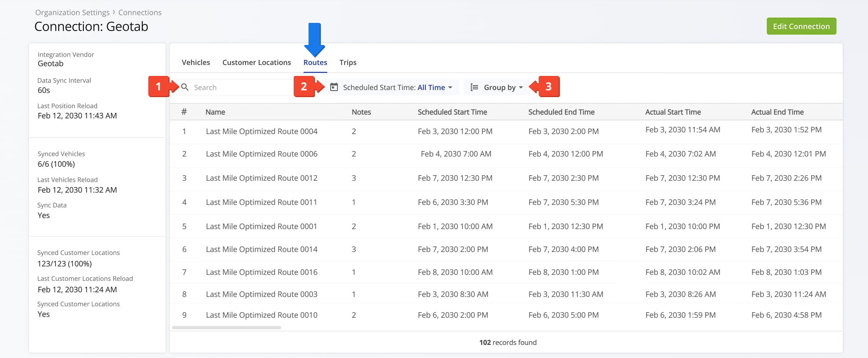Open the Customer Locations tab

(257, 62)
